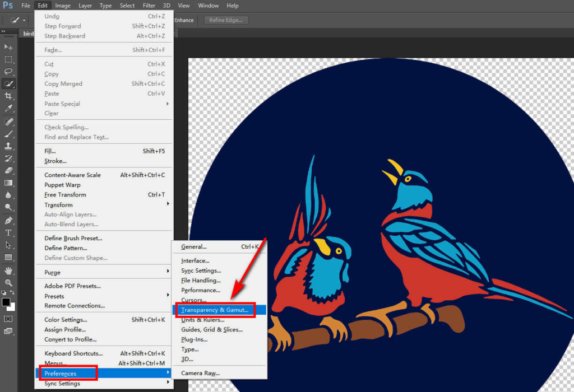This screenshot has width=574, height=392.
Task: Select the Horizontal Type tool
Action: (x=8, y=234)
